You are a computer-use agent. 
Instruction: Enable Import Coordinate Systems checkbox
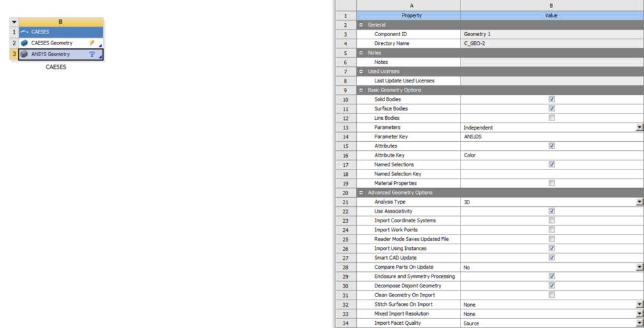click(552, 220)
